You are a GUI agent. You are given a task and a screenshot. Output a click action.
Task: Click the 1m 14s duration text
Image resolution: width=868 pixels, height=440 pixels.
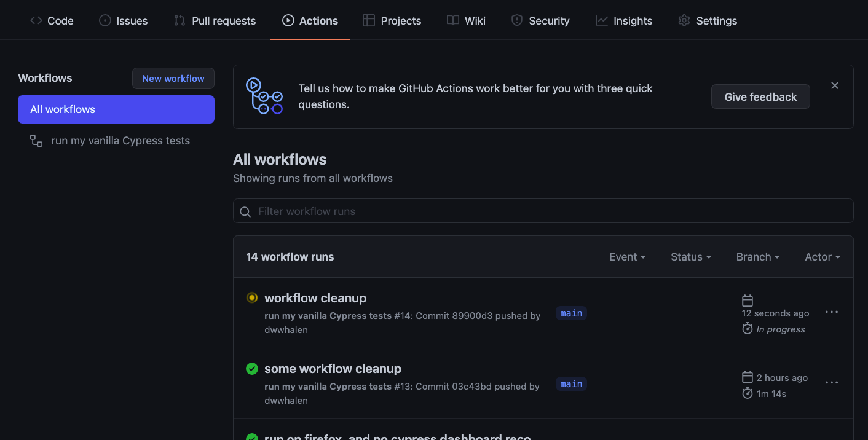click(x=771, y=394)
